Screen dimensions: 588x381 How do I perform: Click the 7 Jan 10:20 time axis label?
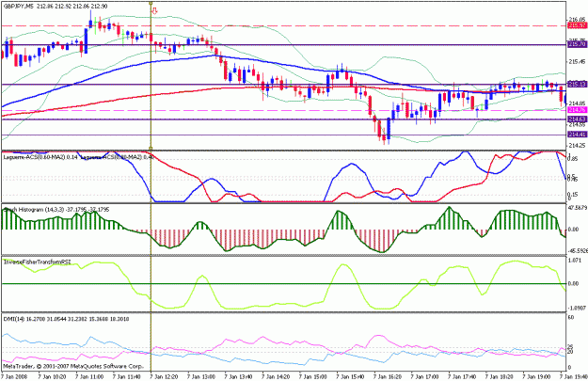[52, 376]
